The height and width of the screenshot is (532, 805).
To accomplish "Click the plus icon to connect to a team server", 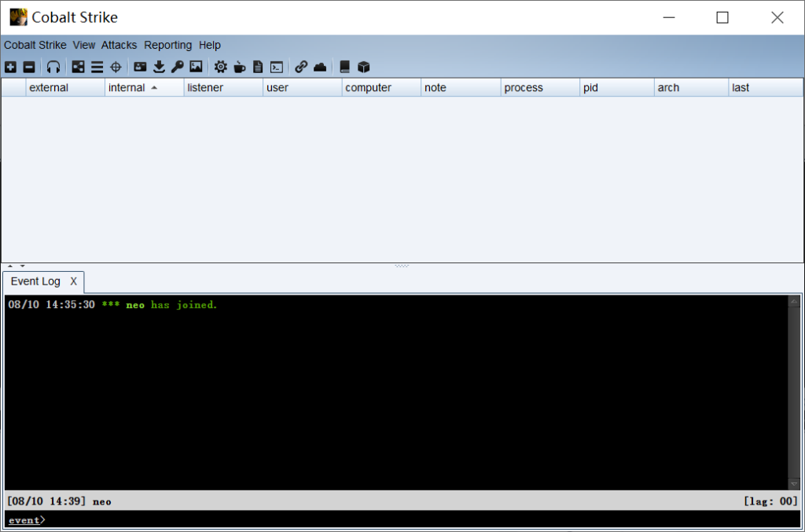I will 10,68.
